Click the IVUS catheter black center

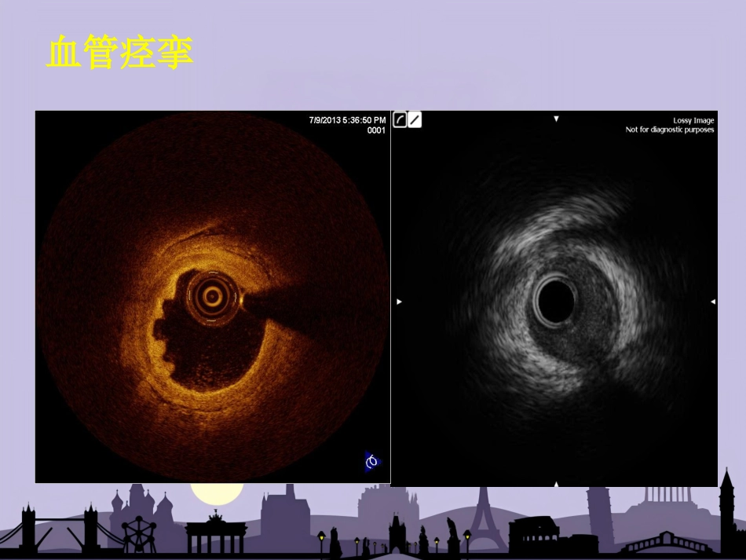[556, 302]
